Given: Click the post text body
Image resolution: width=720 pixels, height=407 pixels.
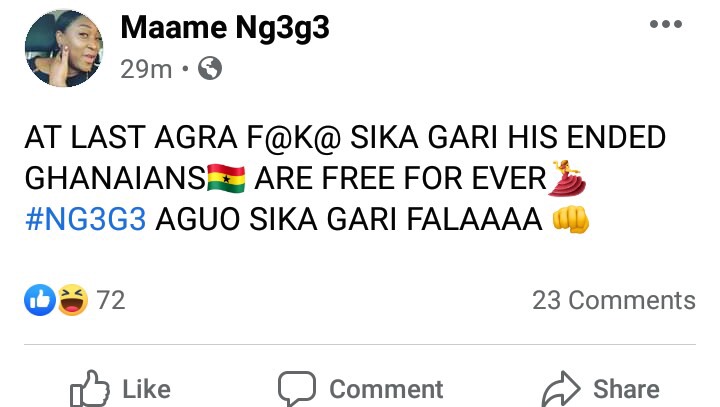Looking at the screenshot, I should point(345,178).
